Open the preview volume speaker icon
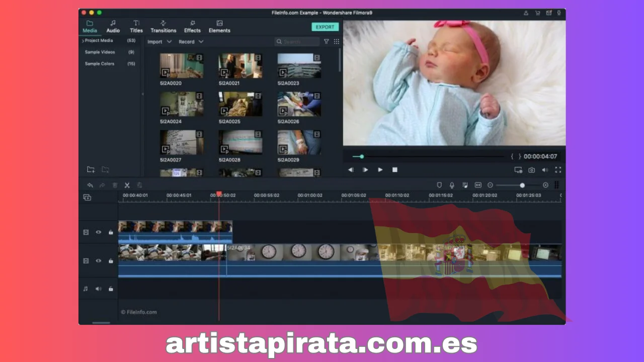Viewport: 644px width, 362px height. (x=544, y=170)
